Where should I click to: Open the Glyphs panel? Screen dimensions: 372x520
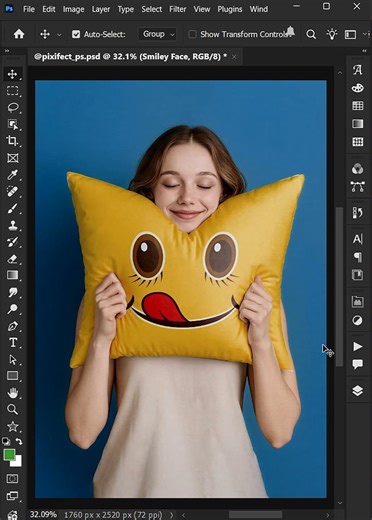(357, 70)
